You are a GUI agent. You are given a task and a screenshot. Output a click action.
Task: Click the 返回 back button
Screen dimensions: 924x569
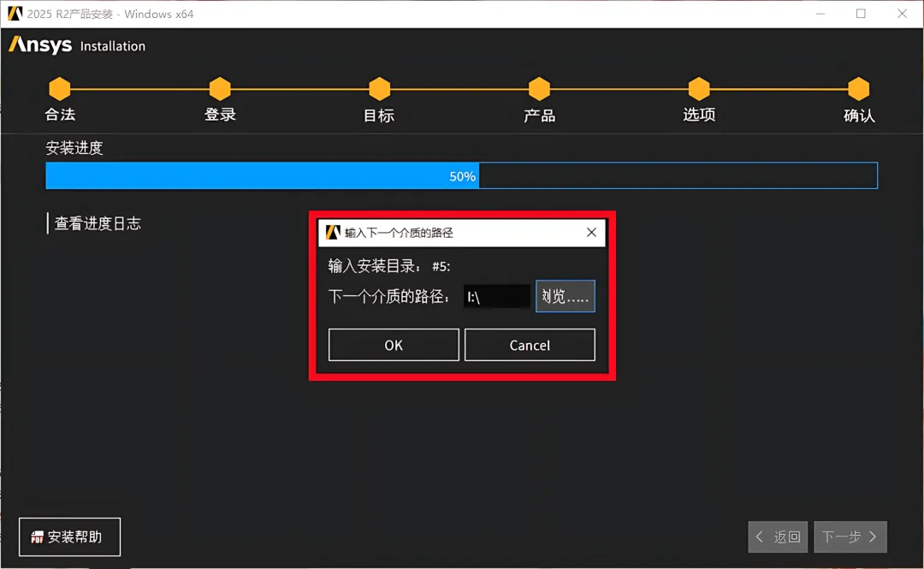[x=778, y=536]
